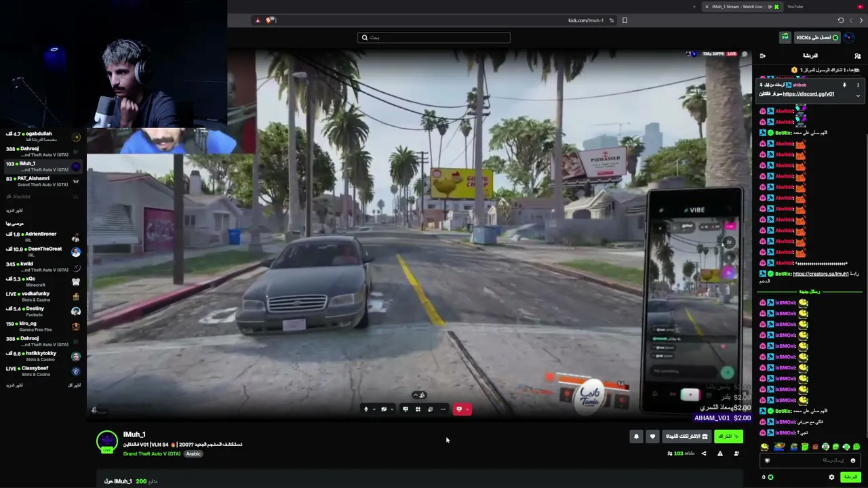Unpin the pinned shibob message
Image resolution: width=868 pixels, height=488 pixels.
[844, 85]
